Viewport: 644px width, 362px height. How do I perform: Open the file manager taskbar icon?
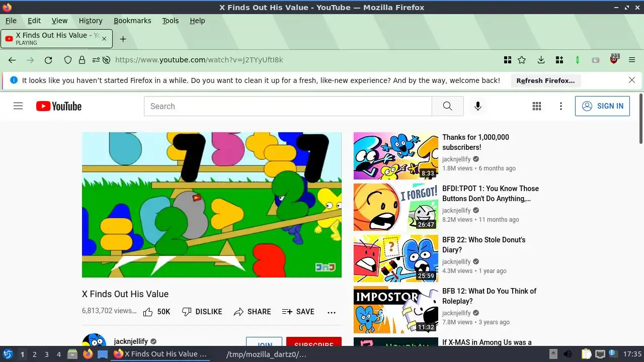pos(72,354)
